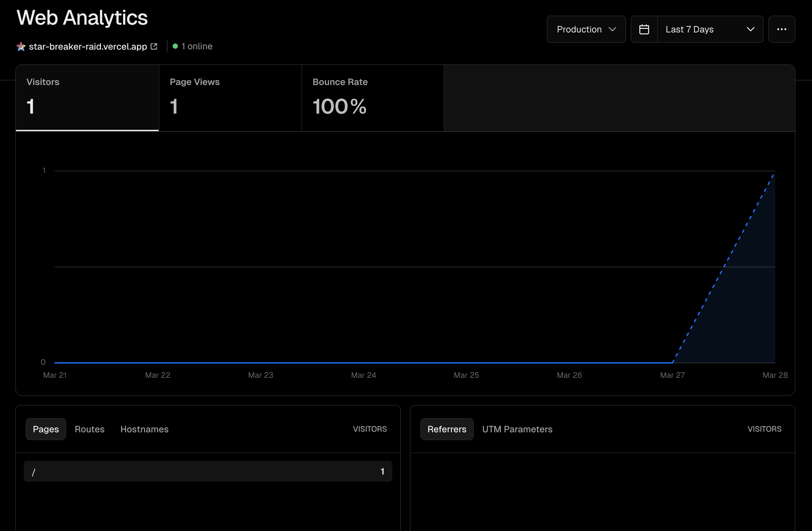The image size is (812, 531).
Task: Show the Bounce Rate metric chart
Action: click(373, 97)
